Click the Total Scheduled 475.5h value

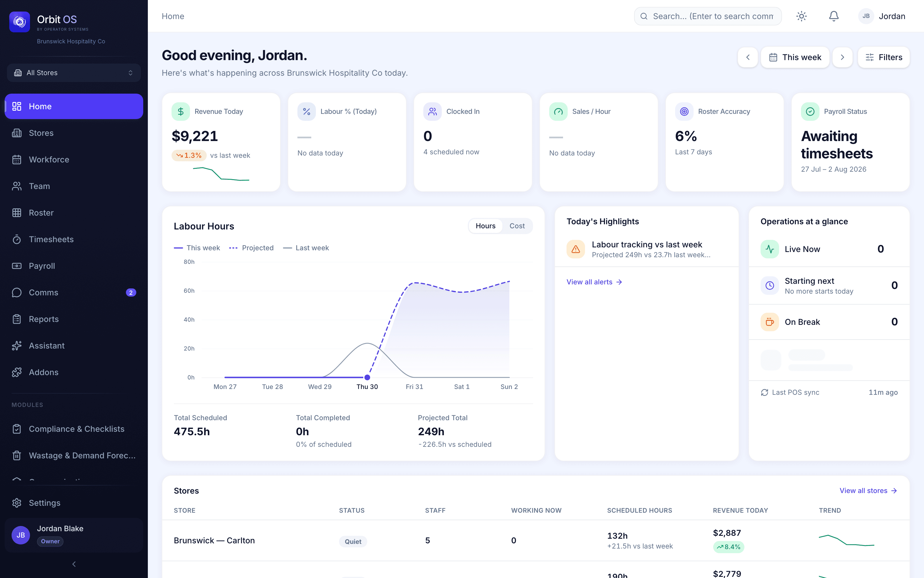[192, 431]
